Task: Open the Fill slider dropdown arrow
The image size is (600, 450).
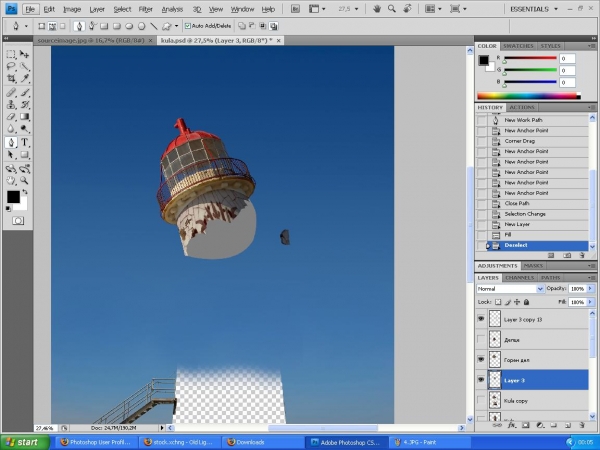Action: pos(590,302)
